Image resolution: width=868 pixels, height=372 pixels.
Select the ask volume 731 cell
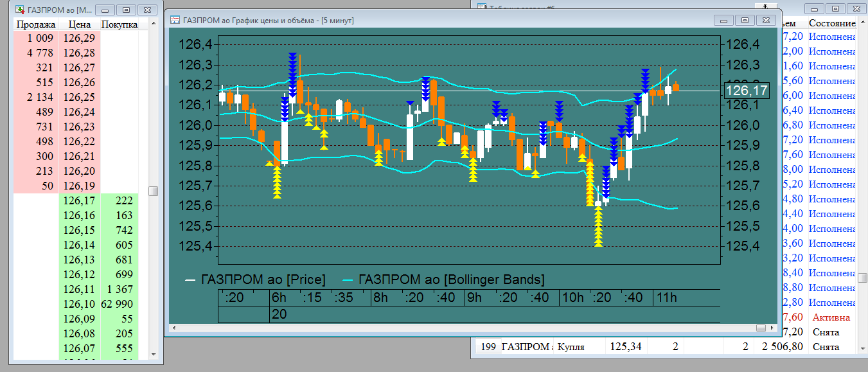coord(36,127)
